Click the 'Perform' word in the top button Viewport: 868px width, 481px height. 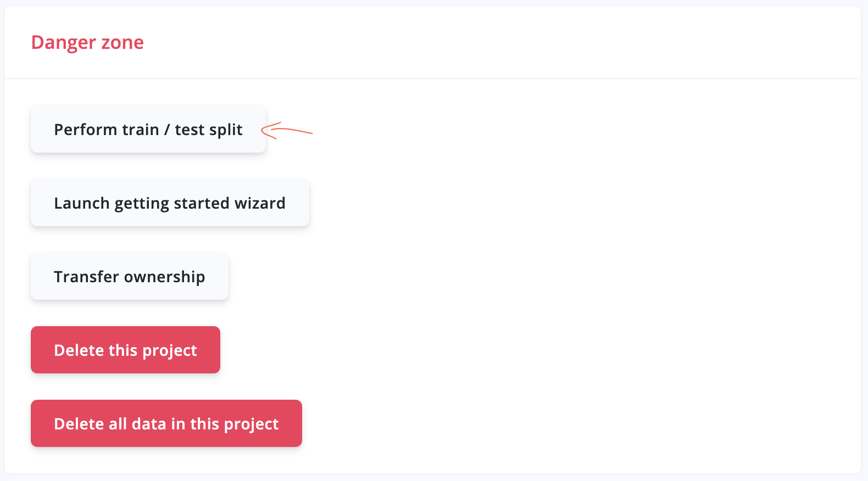coord(86,129)
